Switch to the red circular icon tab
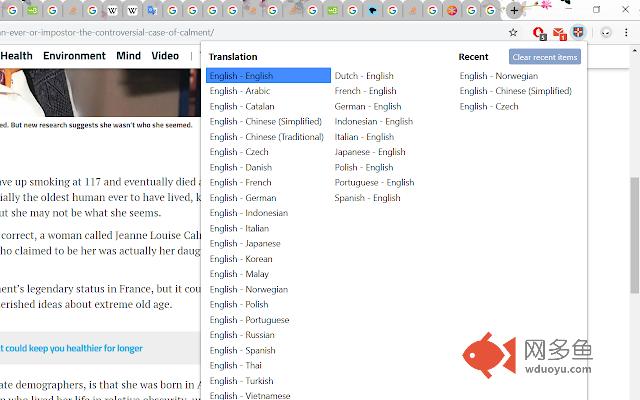Image resolution: width=640 pixels, height=400 pixels. pyautogui.click(x=452, y=11)
